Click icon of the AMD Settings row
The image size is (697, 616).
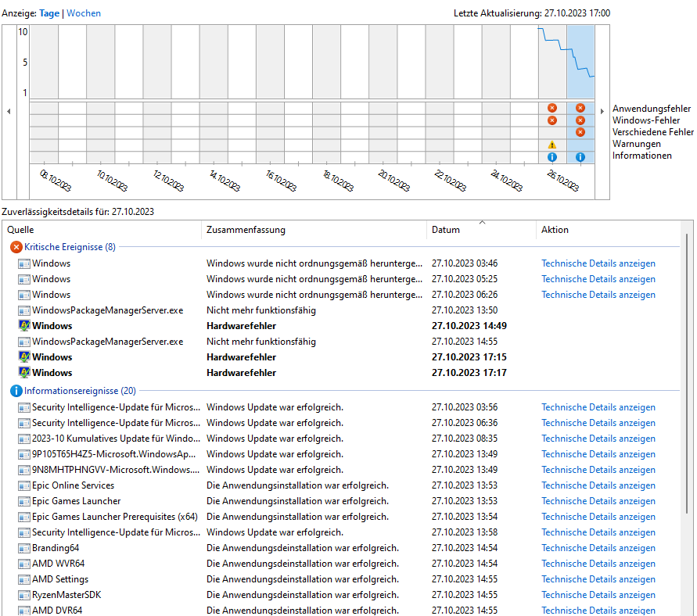click(24, 579)
